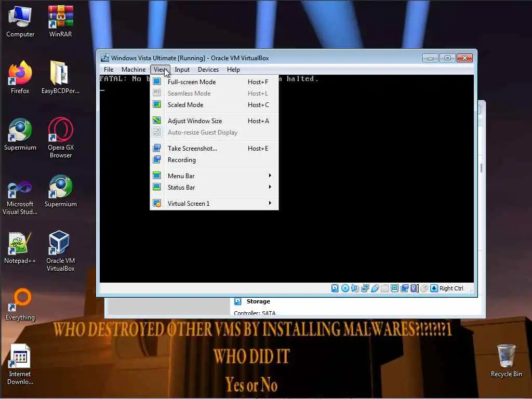Screen dimensions: 532x399
Task: Click Storage section header in VirtualBox Manager
Action: [x=258, y=301]
